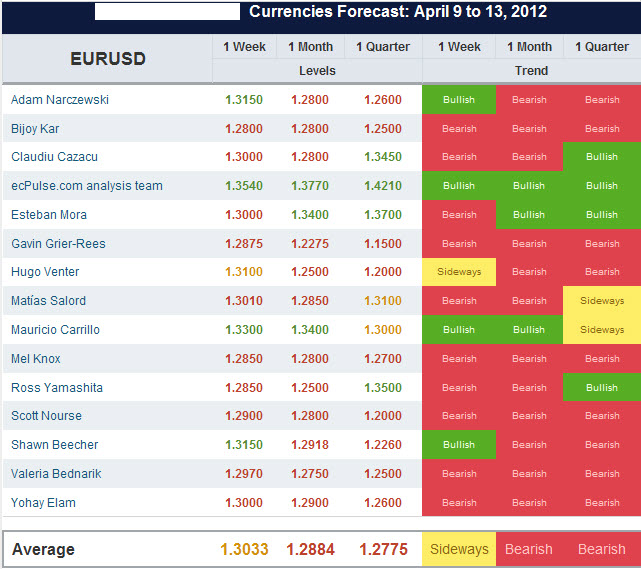The width and height of the screenshot is (641, 569).
Task: Click Hugo Venter 1 Week level 1.3100
Action: coord(244,272)
